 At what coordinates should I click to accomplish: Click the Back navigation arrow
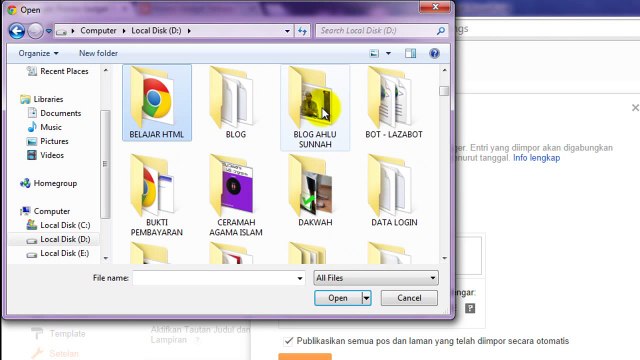click(17, 31)
